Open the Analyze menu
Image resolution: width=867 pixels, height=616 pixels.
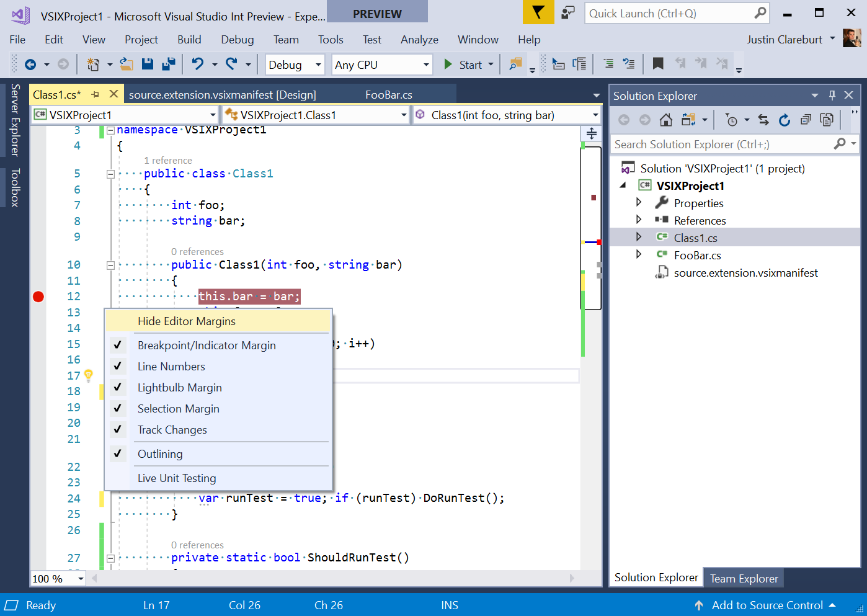[419, 40]
